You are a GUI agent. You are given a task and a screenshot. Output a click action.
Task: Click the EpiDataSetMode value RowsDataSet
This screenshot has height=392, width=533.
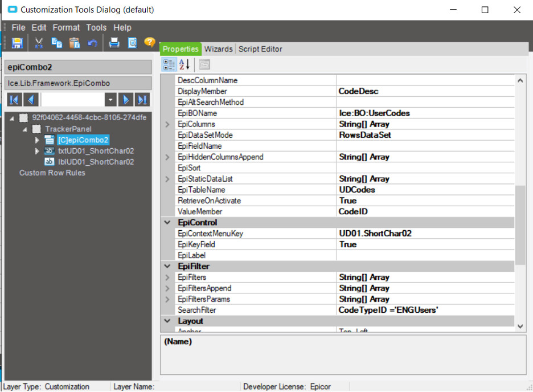click(365, 135)
